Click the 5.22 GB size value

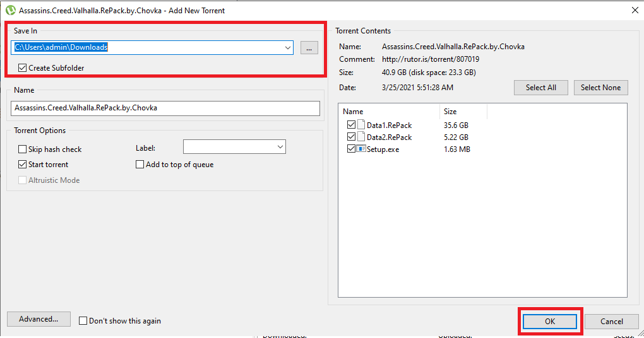click(x=456, y=137)
